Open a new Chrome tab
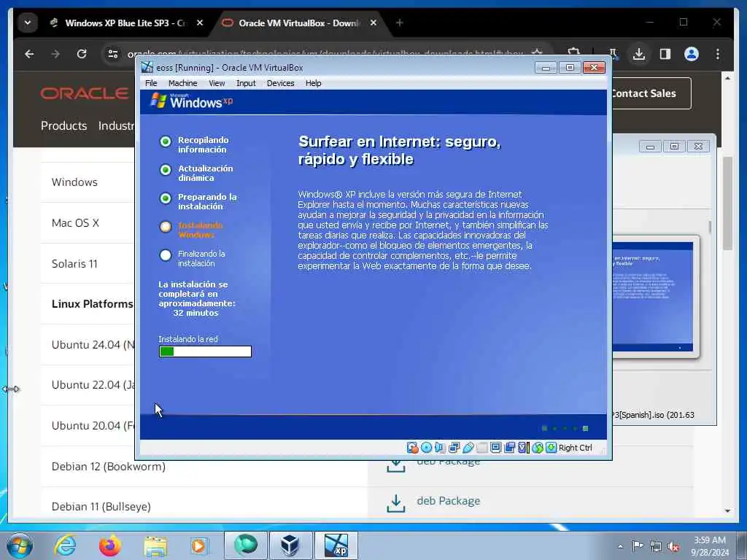Viewport: 747px width, 560px height. coord(399,23)
